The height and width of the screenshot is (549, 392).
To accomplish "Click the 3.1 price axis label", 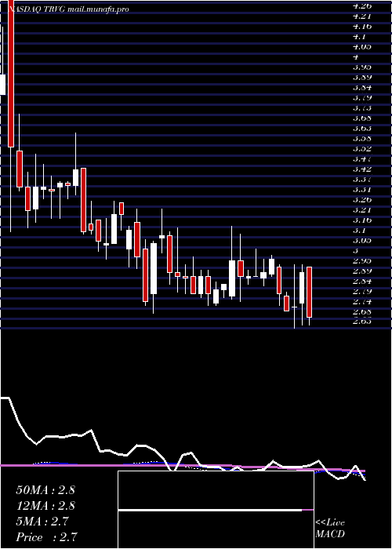I will [x=360, y=231].
